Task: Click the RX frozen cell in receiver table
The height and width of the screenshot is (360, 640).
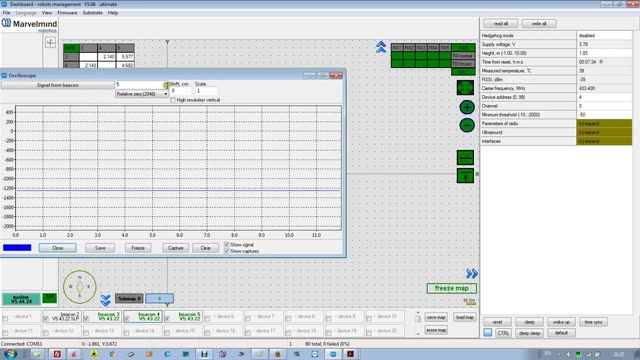Action: click(x=463, y=64)
